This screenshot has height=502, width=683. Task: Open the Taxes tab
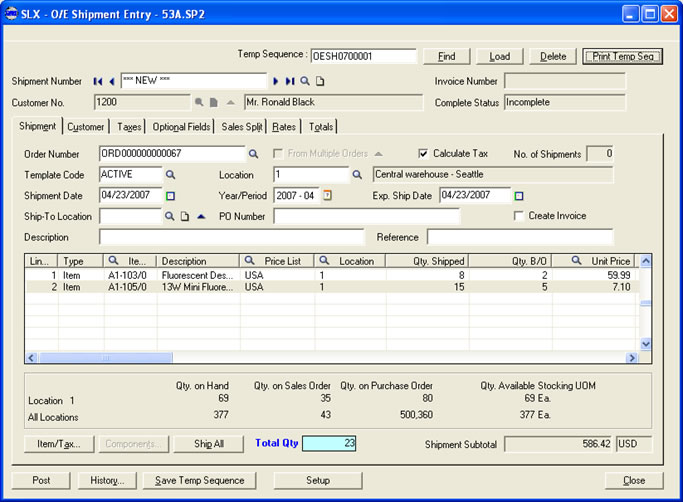click(x=129, y=127)
